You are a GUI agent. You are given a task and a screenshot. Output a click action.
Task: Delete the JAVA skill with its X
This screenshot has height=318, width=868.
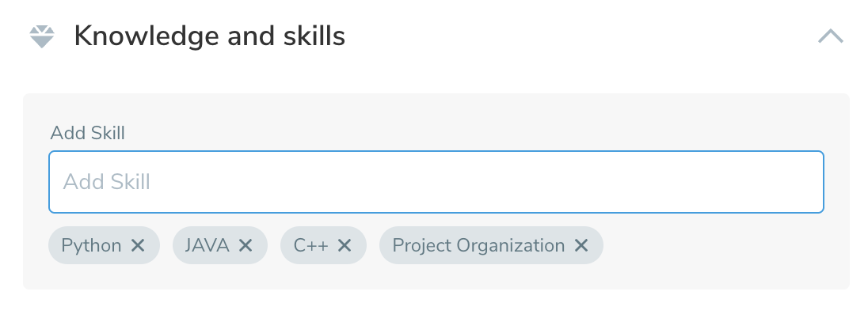coord(246,245)
